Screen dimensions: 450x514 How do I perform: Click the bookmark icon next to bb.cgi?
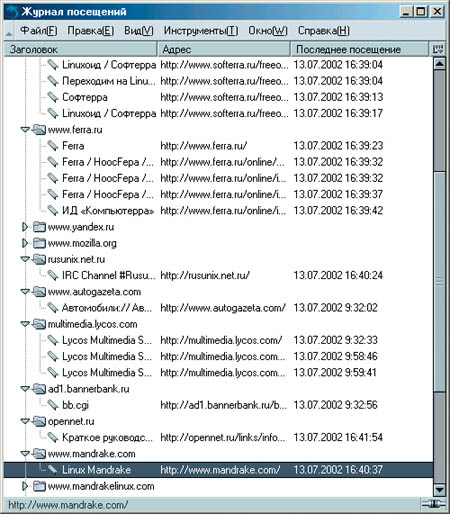pyautogui.click(x=53, y=405)
